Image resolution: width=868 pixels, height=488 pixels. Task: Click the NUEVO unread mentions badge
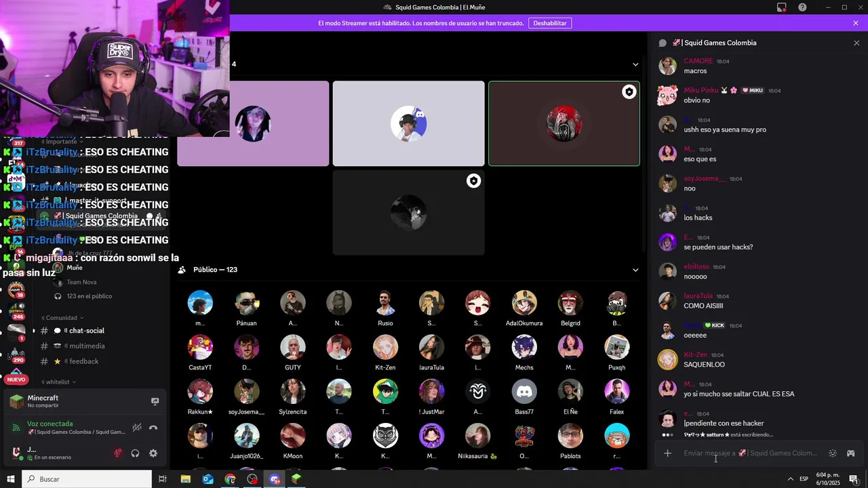click(16, 380)
